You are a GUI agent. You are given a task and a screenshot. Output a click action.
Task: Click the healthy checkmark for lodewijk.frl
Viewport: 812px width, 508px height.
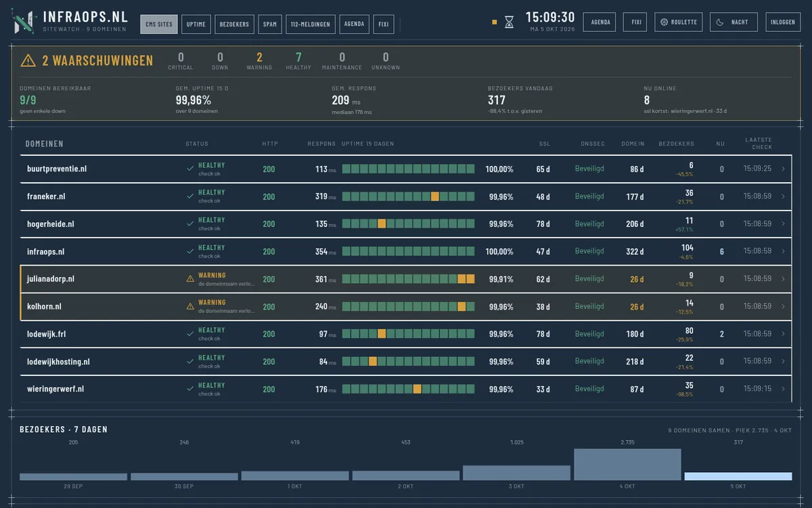click(190, 334)
